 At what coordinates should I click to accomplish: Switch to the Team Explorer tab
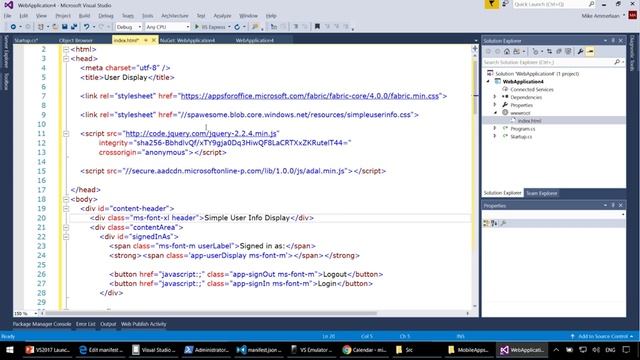pyautogui.click(x=541, y=193)
